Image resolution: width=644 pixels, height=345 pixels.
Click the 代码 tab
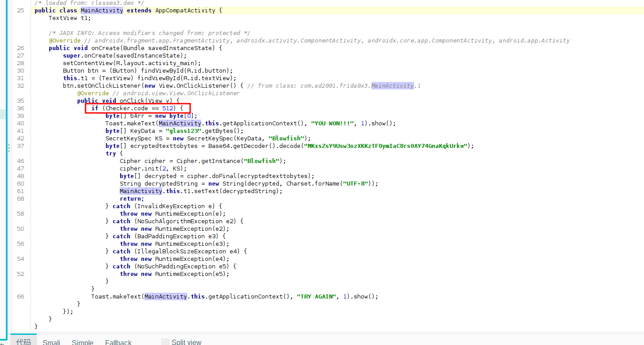[23, 342]
